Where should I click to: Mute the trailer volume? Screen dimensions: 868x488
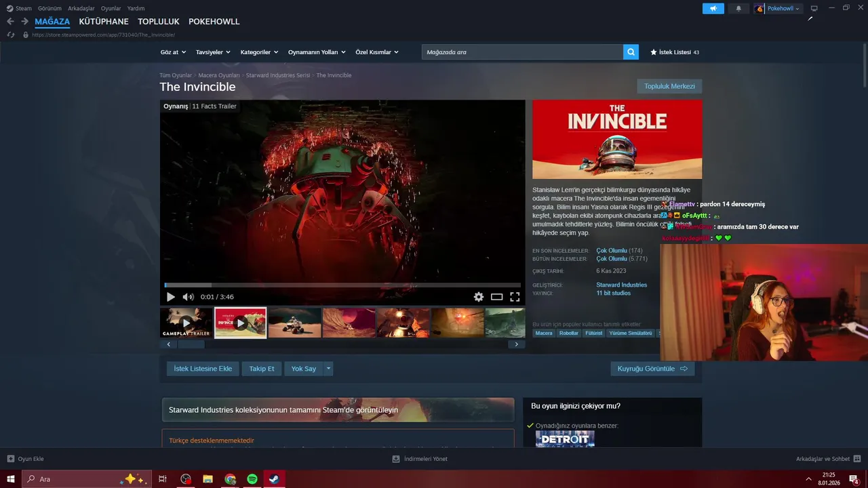pos(188,297)
